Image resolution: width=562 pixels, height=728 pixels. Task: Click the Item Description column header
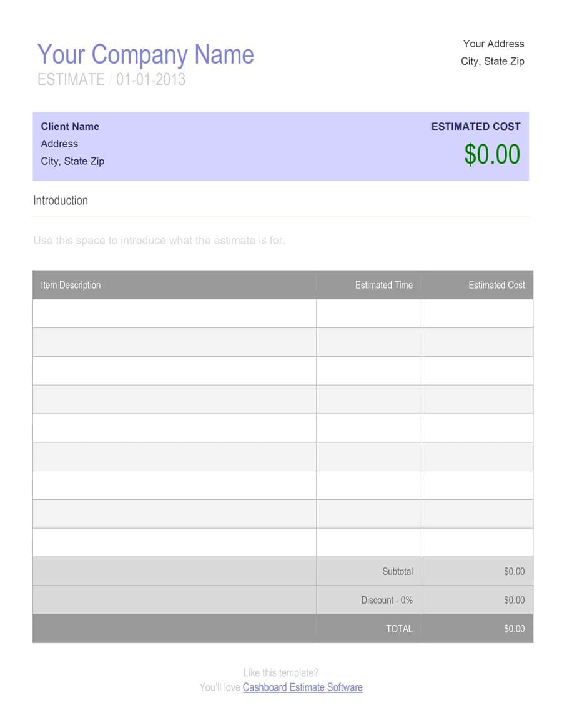[x=71, y=285]
